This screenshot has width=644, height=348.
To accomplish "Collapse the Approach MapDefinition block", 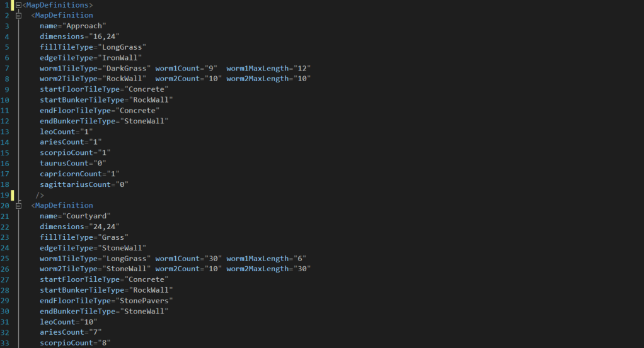I will (x=18, y=15).
